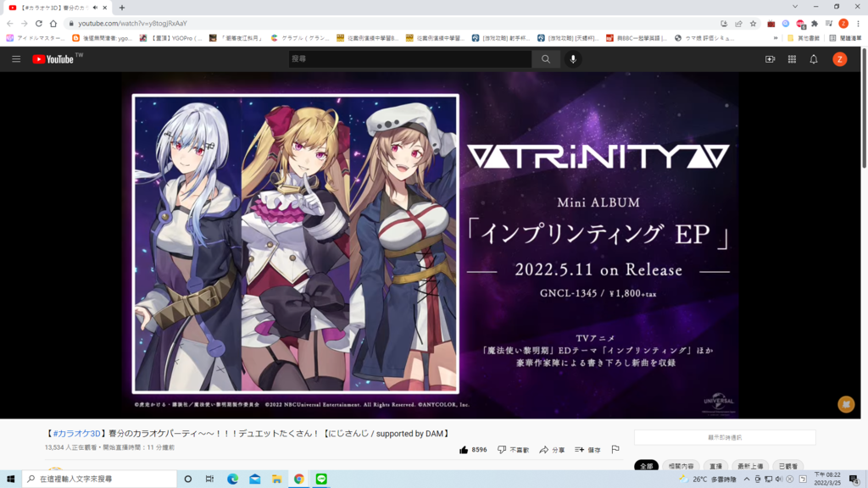The height and width of the screenshot is (488, 868).
Task: Save the video with 儲存 button
Action: (x=587, y=450)
